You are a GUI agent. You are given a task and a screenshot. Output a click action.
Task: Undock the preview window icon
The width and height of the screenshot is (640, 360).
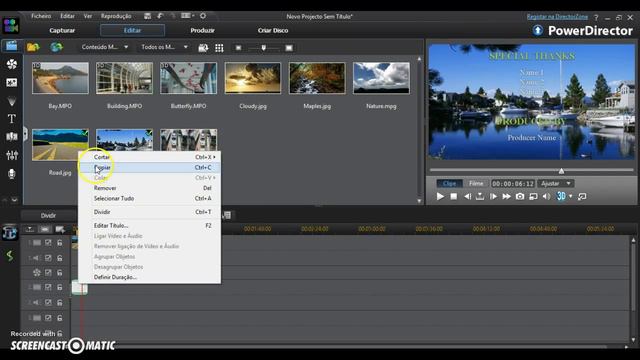coord(582,196)
